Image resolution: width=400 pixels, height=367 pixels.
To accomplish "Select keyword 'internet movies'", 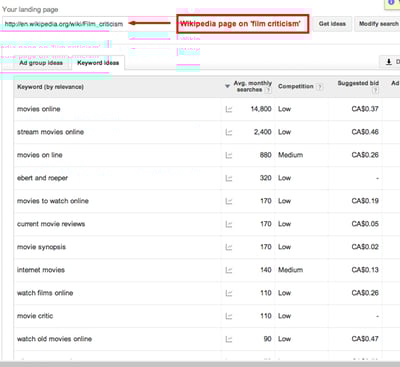I will 41,270.
